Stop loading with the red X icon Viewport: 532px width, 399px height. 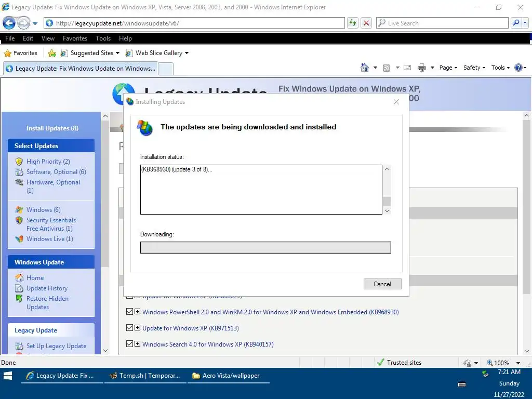(x=366, y=23)
